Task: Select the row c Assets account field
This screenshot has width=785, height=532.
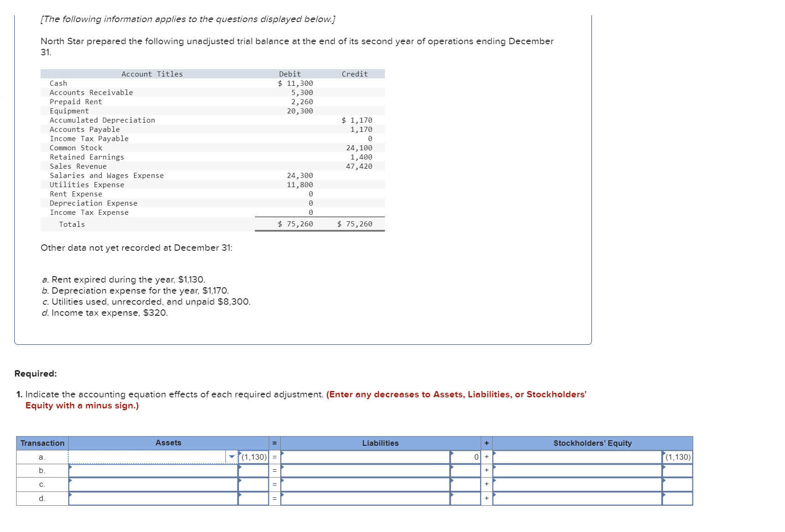Action: [x=153, y=485]
